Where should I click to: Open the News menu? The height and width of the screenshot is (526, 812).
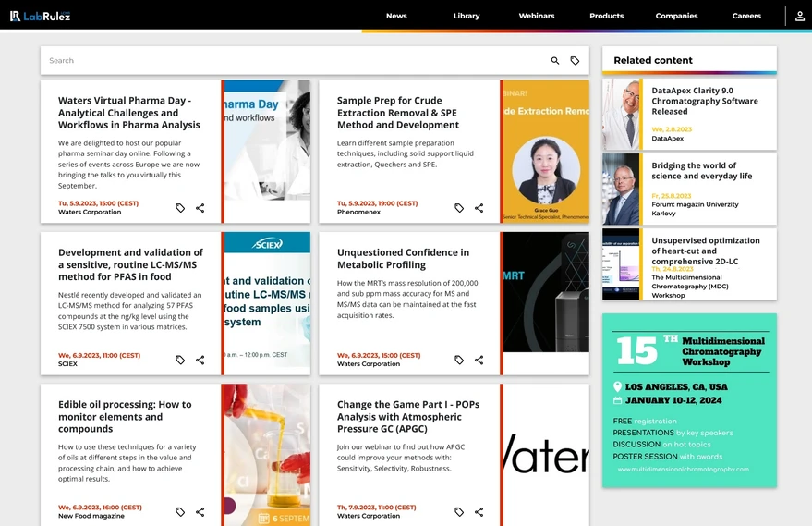point(396,16)
